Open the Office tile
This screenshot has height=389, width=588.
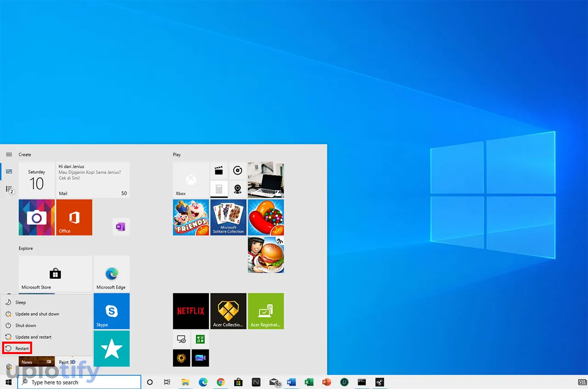pyautogui.click(x=74, y=217)
